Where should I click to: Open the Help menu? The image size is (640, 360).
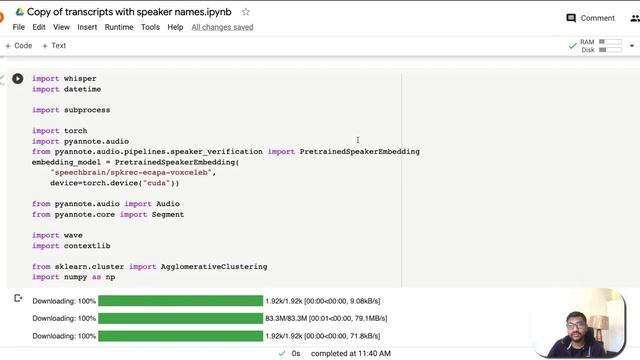[175, 27]
